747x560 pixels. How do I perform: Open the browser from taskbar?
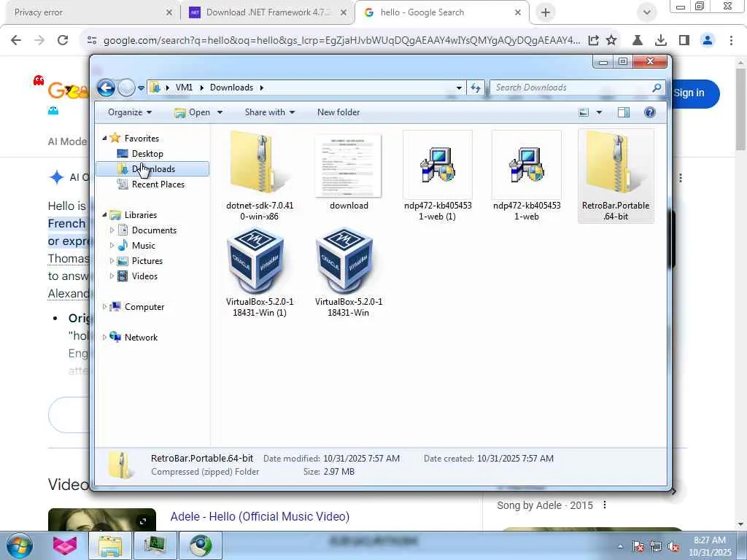(201, 545)
